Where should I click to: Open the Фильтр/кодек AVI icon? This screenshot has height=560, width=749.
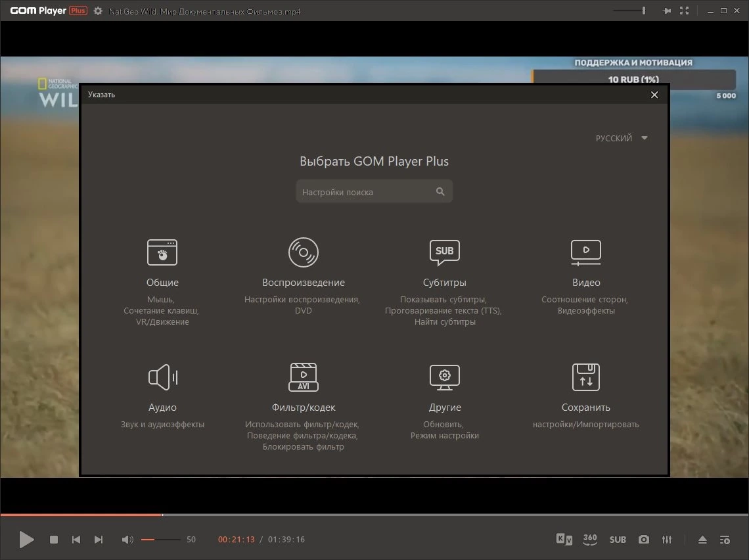[x=304, y=377]
